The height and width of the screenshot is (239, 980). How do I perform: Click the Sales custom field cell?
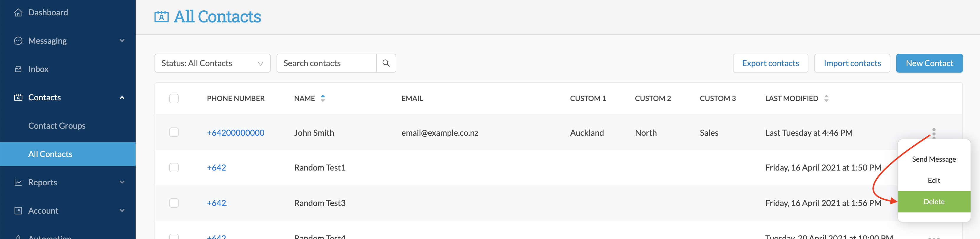[709, 133]
